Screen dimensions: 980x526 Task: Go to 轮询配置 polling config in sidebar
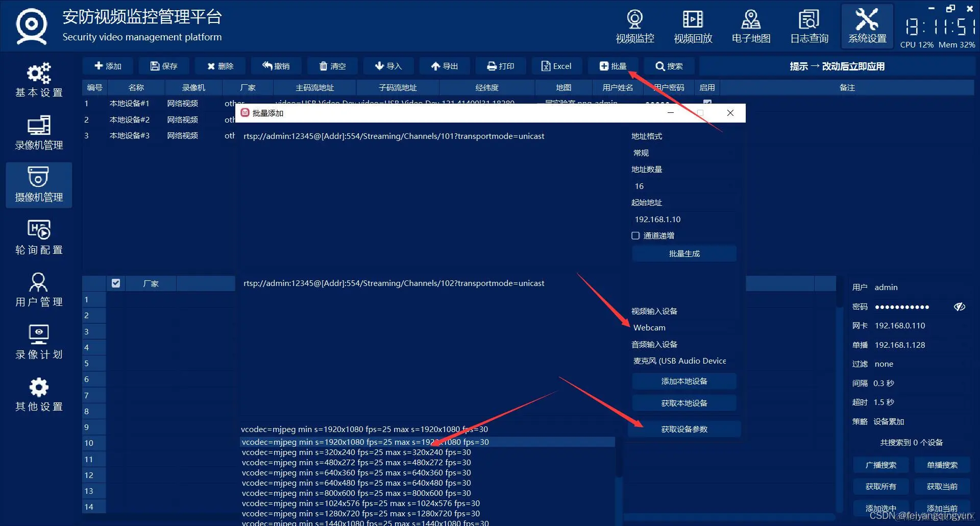39,237
